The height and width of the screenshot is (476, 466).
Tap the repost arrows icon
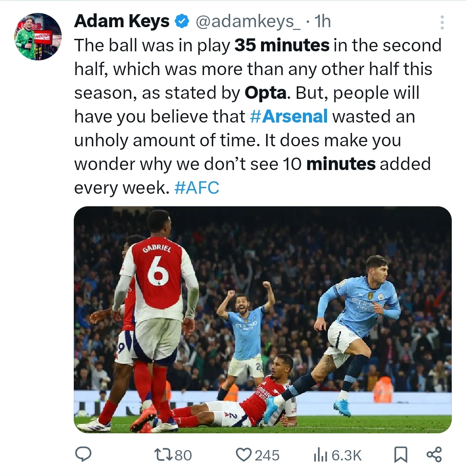[x=163, y=454]
